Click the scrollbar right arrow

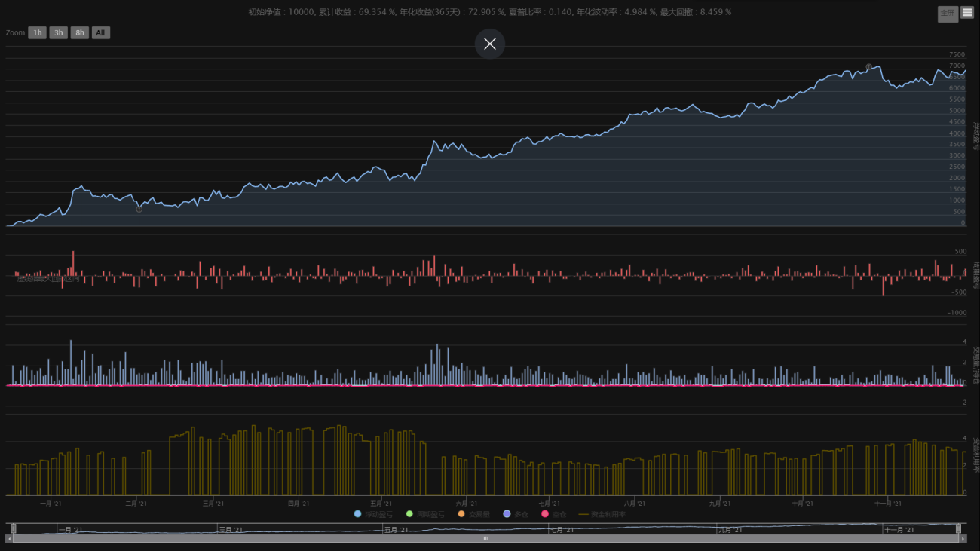point(963,538)
